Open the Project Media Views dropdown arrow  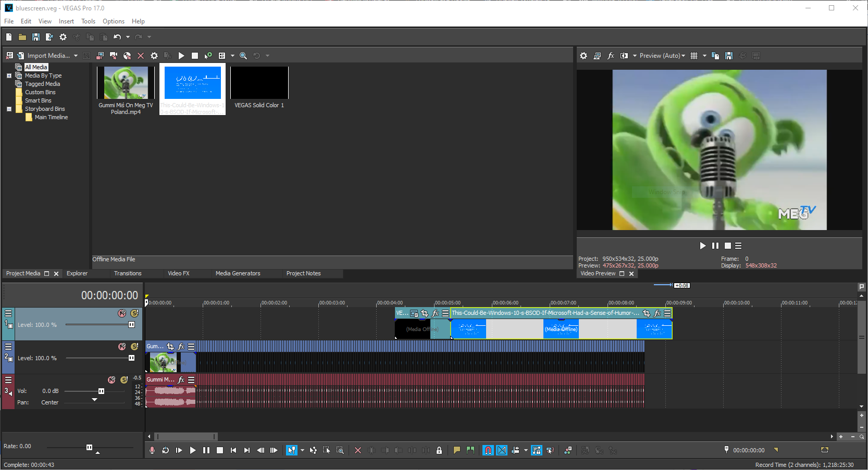[232, 56]
